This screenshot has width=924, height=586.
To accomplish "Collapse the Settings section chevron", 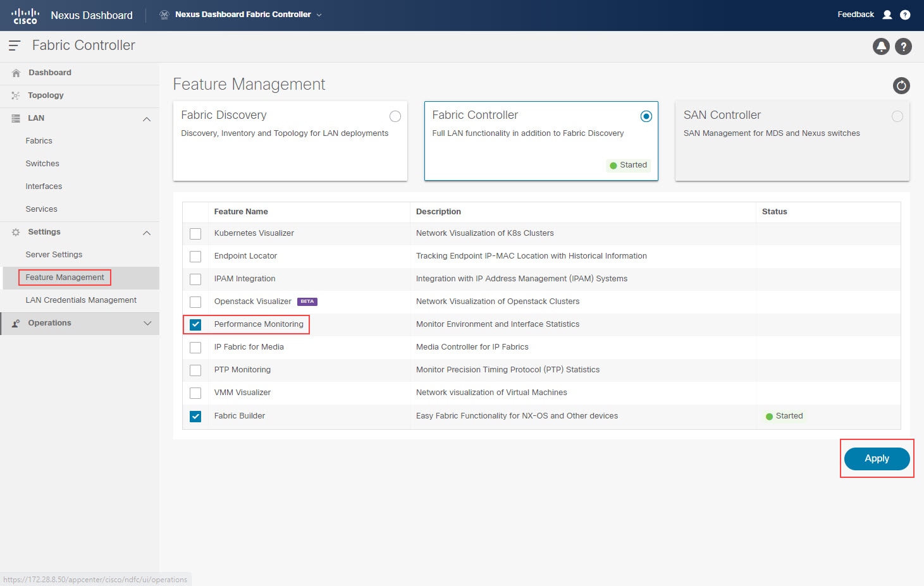I will [x=147, y=233].
